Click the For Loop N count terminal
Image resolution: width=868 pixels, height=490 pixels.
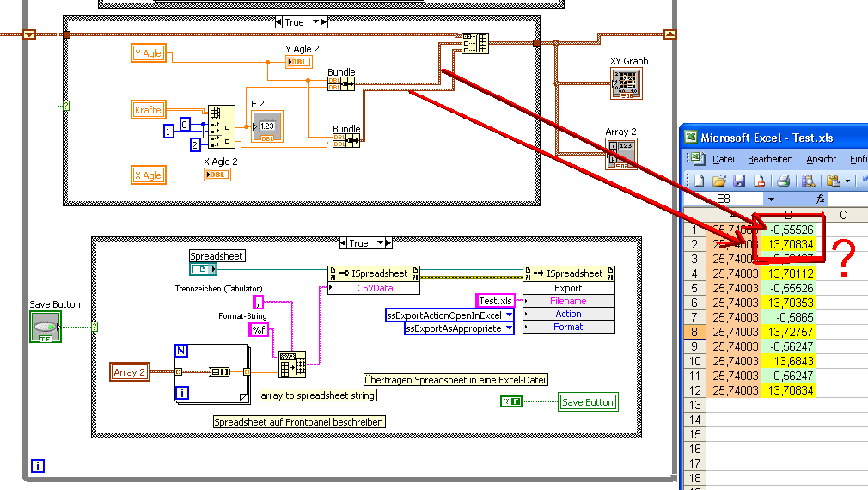pyautogui.click(x=181, y=351)
